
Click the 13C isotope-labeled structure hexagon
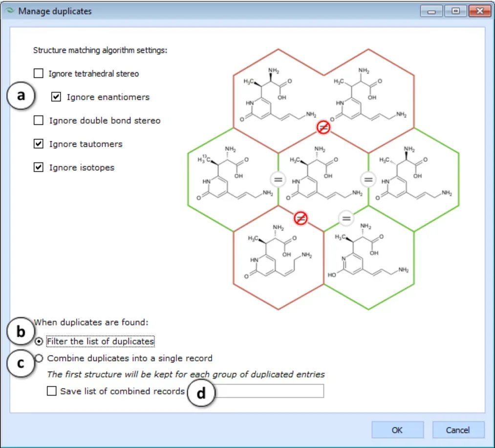233,179
